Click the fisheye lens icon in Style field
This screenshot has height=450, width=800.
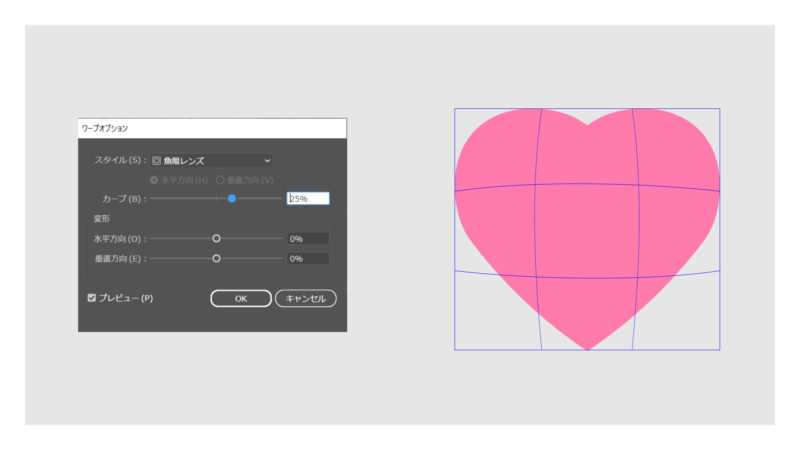click(157, 160)
